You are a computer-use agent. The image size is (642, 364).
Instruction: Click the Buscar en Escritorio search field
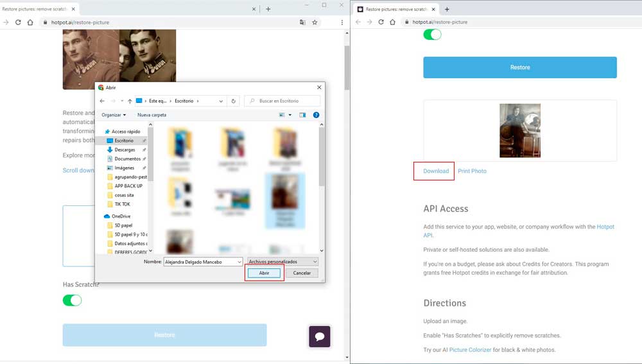pyautogui.click(x=285, y=101)
